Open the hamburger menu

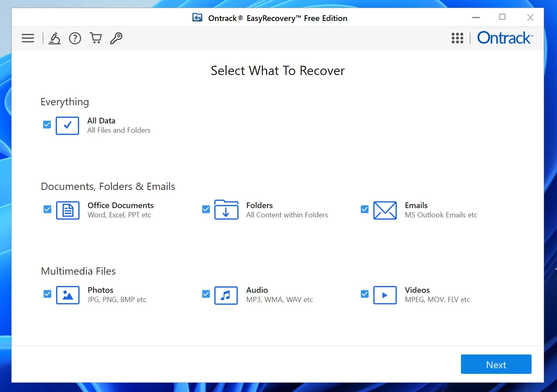[x=28, y=38]
